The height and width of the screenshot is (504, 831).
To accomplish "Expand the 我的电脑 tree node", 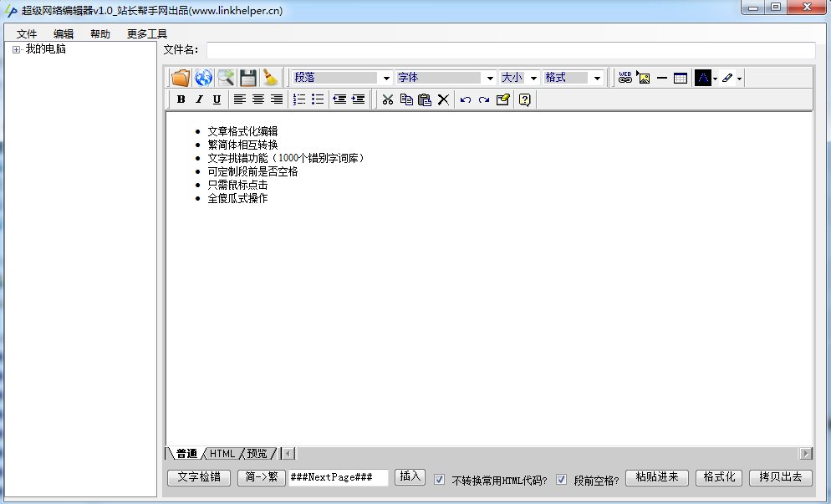I will 17,50.
